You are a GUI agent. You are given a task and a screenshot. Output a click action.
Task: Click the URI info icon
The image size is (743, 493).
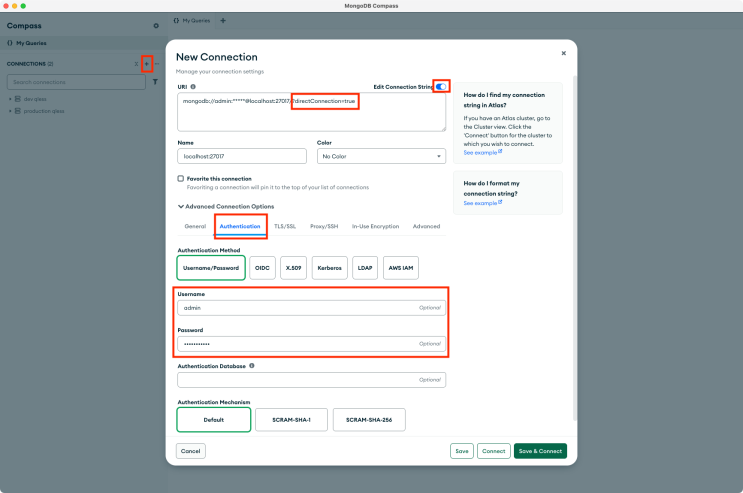[x=193, y=87]
